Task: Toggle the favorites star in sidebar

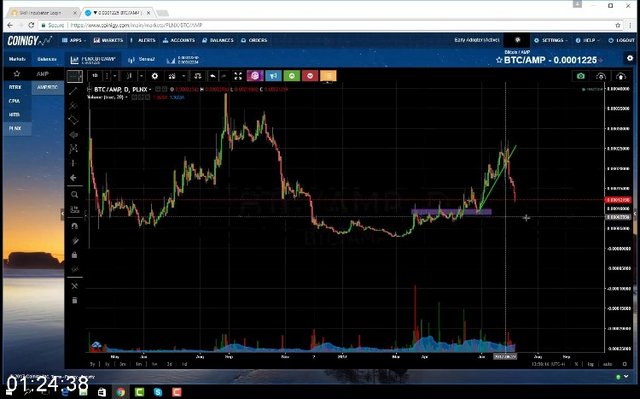Action: [x=17, y=74]
